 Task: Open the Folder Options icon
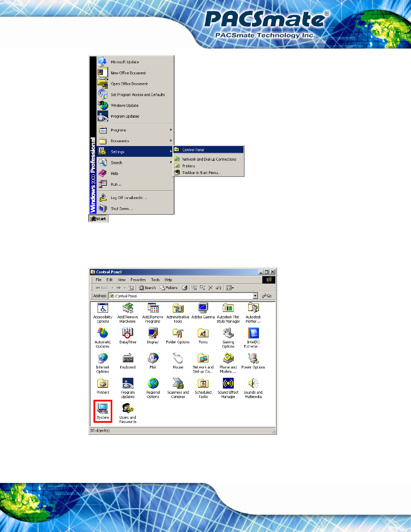[x=178, y=336]
